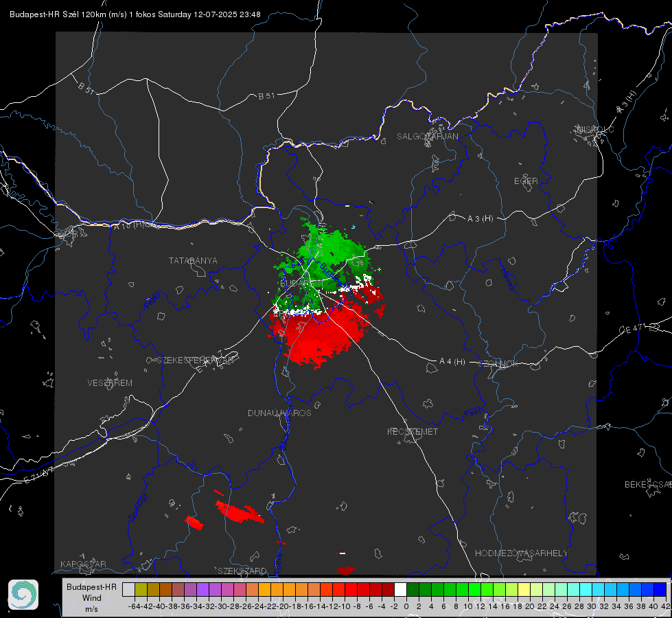Pick the gray swatch starting the wind legend
The image size is (672, 618).
pos(128,589)
